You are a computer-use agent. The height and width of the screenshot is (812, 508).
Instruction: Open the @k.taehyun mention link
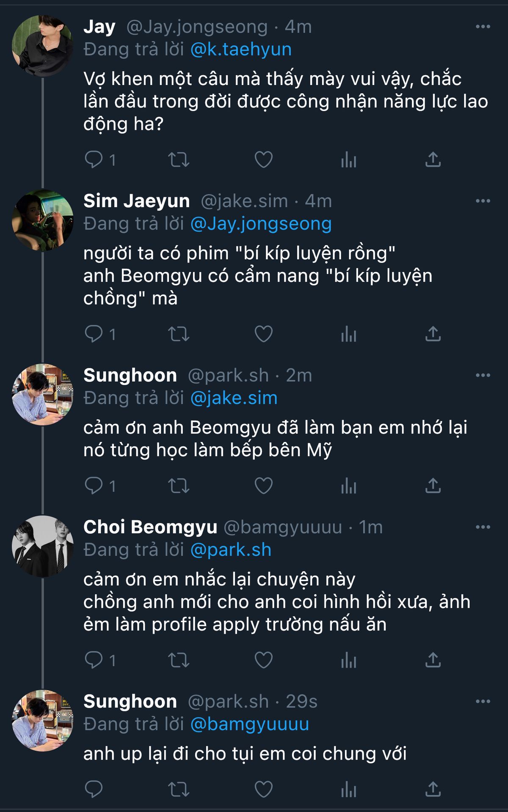(241, 49)
